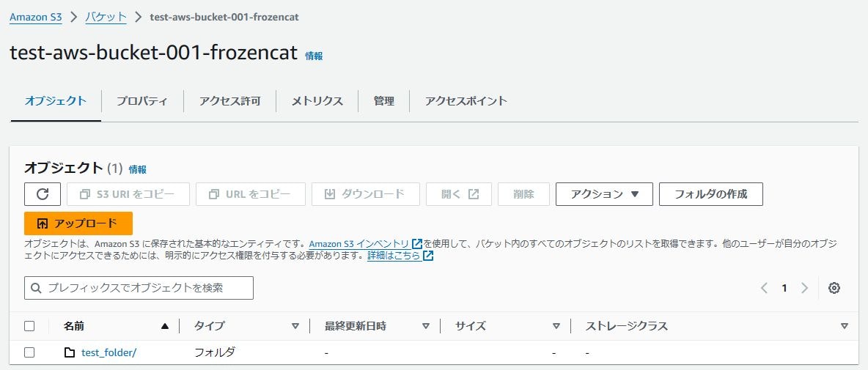Click the next page arrow icon
868x370 pixels.
coord(804,288)
